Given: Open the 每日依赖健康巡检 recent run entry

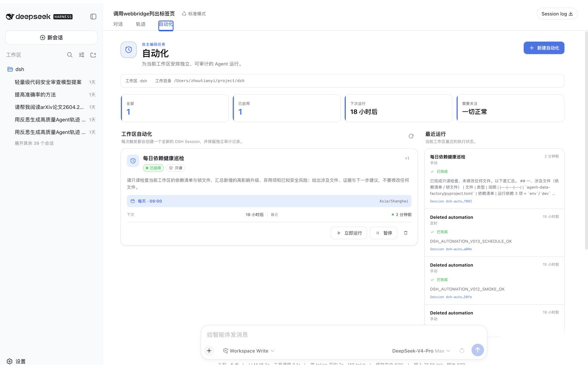Looking at the screenshot, I should point(494,179).
